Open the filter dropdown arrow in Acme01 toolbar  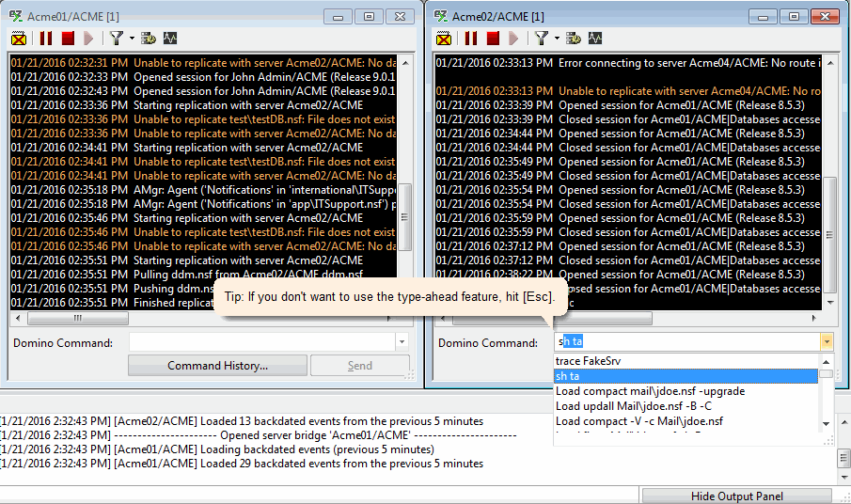132,39
